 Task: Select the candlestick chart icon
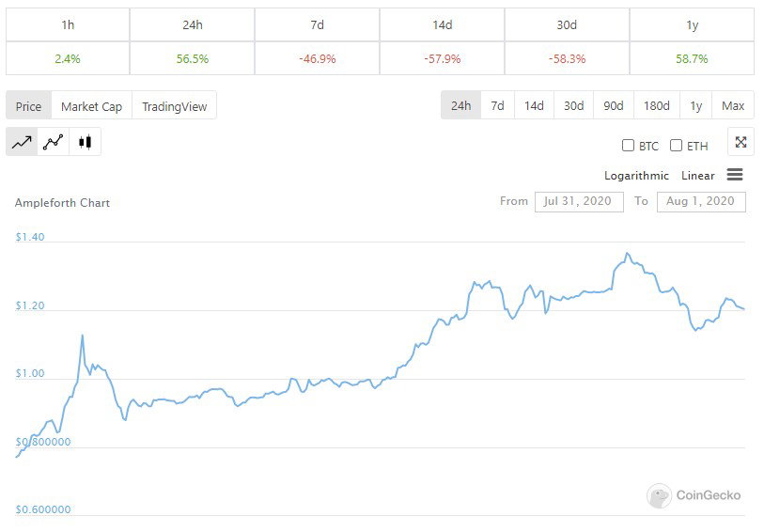pyautogui.click(x=85, y=142)
